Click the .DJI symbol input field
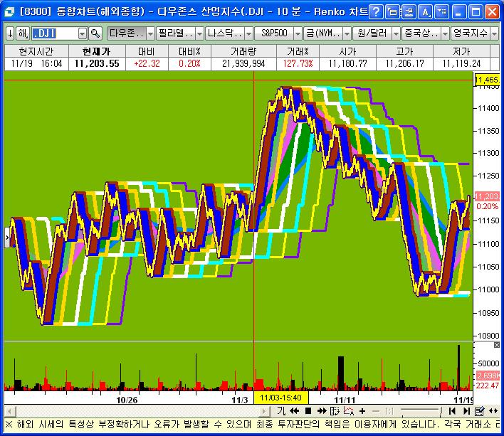Image resolution: width=504 pixels, height=436 pixels. pos(53,33)
